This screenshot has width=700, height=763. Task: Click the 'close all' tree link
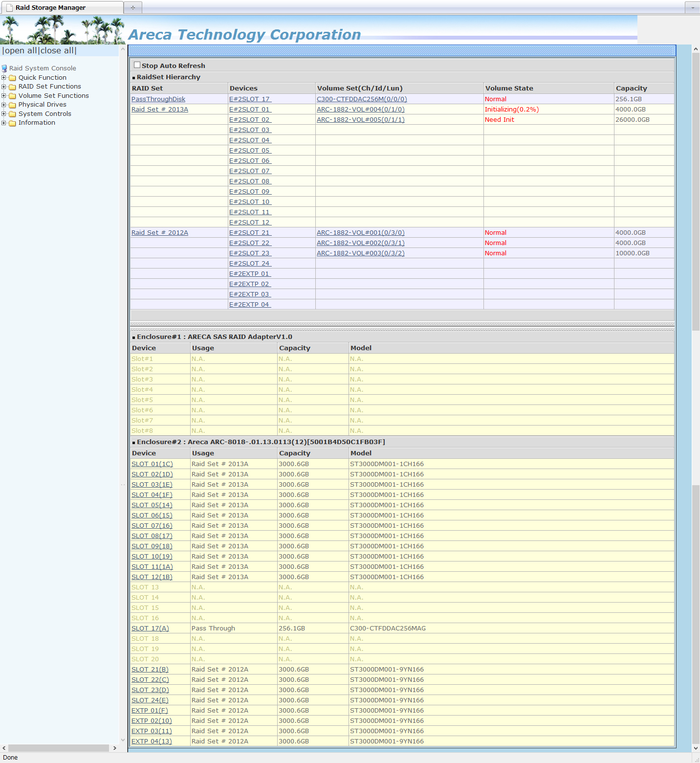57,51
